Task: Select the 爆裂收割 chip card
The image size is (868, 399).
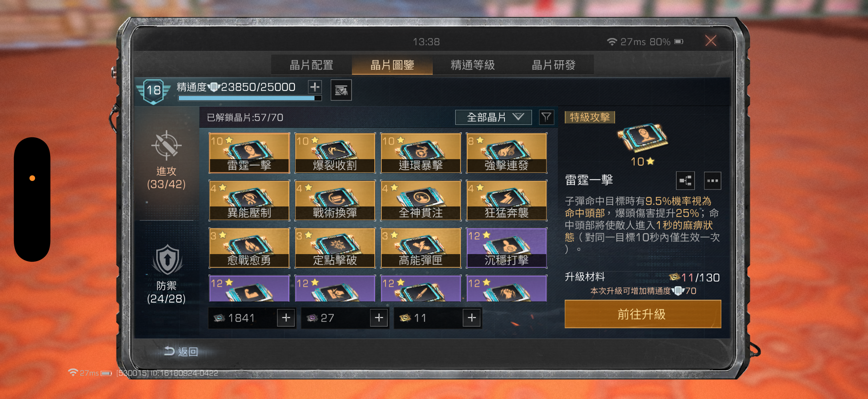Action: 335,153
